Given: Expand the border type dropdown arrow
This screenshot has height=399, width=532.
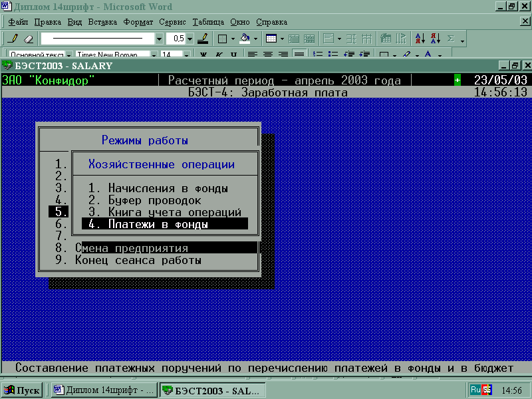Looking at the screenshot, I should pos(233,39).
